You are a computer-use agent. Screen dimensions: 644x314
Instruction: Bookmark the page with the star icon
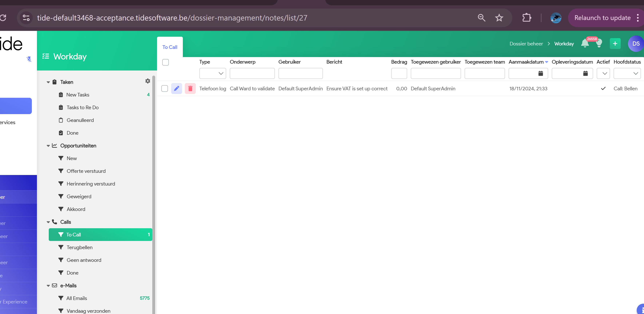(499, 18)
